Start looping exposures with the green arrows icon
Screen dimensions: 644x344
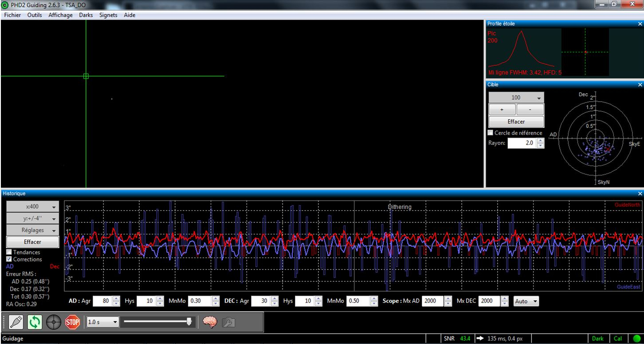35,322
